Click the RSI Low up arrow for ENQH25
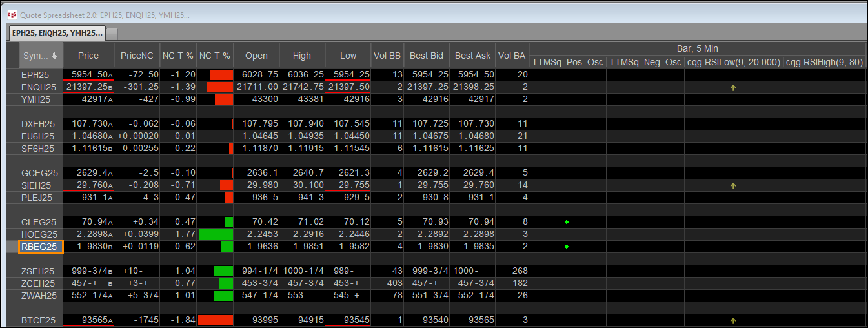868x328 pixels. click(x=733, y=88)
